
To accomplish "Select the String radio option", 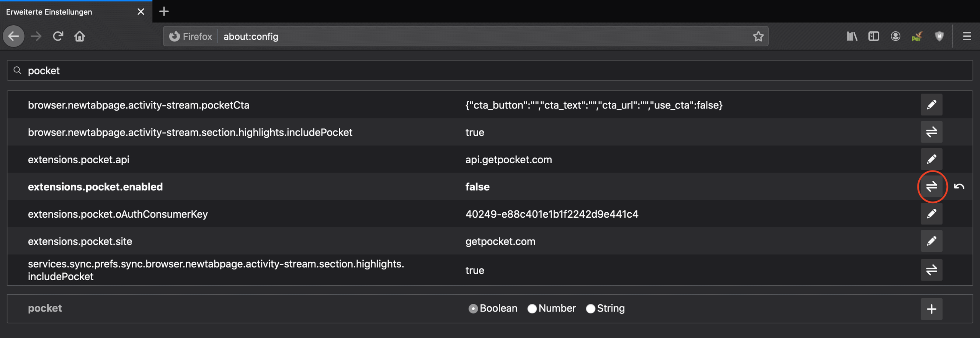I will pyautogui.click(x=591, y=309).
